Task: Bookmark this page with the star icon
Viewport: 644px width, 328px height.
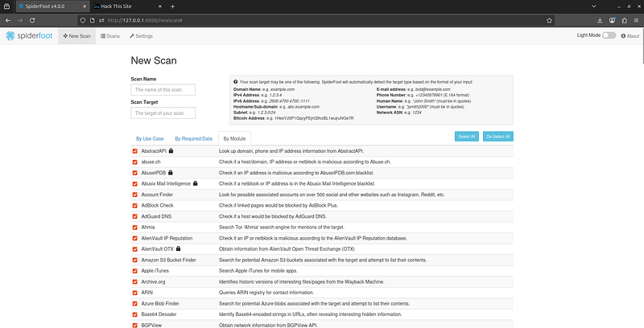Action: (x=549, y=20)
